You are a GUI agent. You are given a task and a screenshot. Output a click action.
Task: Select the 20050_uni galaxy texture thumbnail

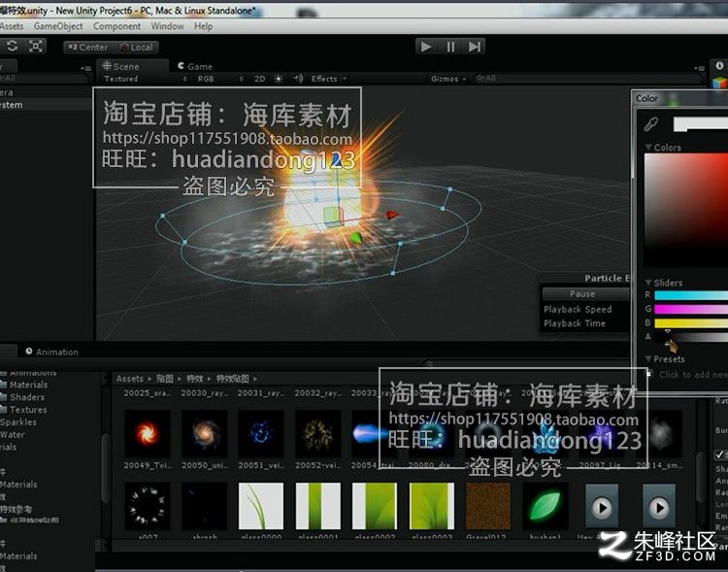click(204, 434)
